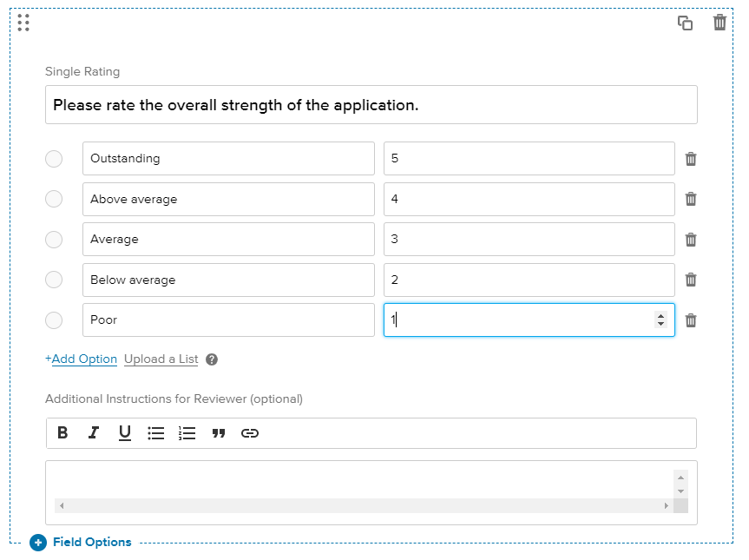Choose the Below average radio button

(x=54, y=280)
